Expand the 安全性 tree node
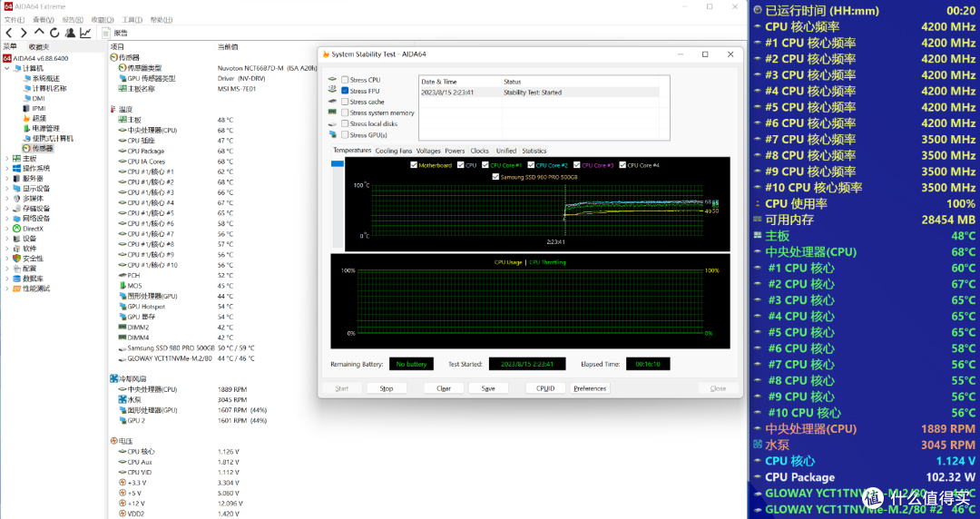980x519 pixels. click(x=7, y=259)
